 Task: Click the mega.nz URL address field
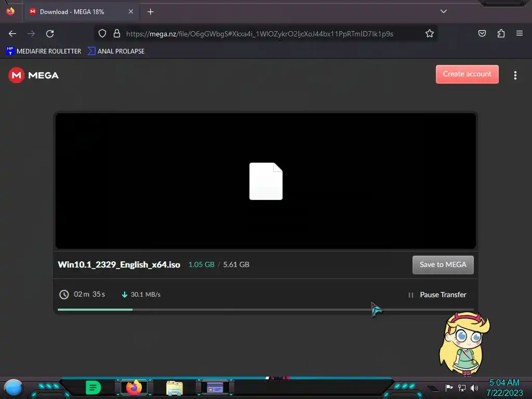[260, 34]
